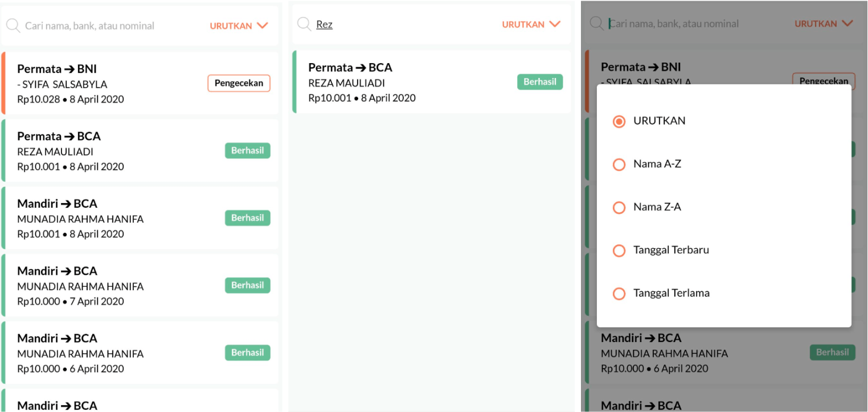Click the "Rp10.000 • 7 April 2020" line
868x412 pixels.
click(71, 302)
